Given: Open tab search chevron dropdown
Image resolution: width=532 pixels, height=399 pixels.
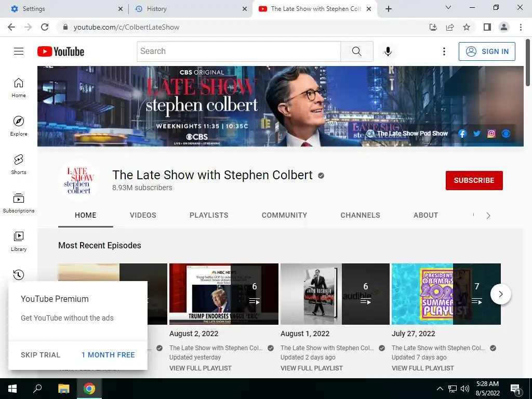Looking at the screenshot, I should 448,7.
